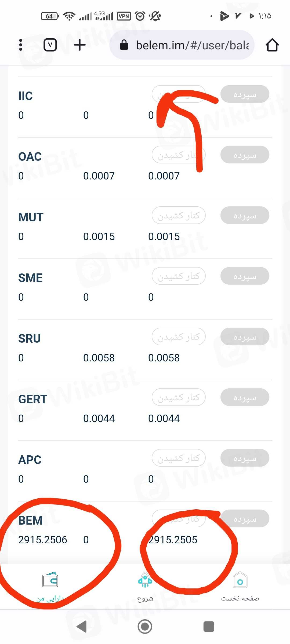
Task: Tap the address bar padlock icon
Action: coord(124,45)
